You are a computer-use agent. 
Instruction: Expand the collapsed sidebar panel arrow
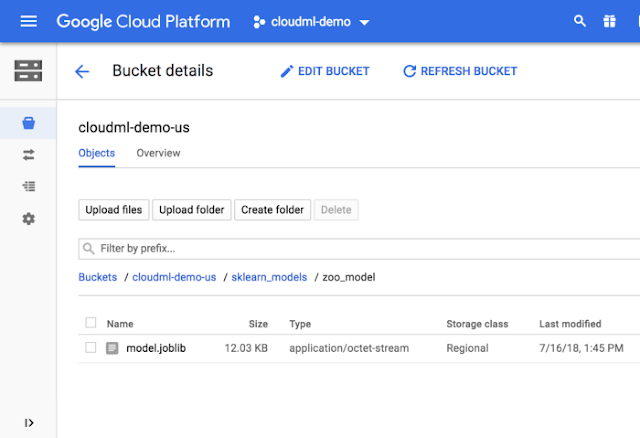pyautogui.click(x=28, y=422)
